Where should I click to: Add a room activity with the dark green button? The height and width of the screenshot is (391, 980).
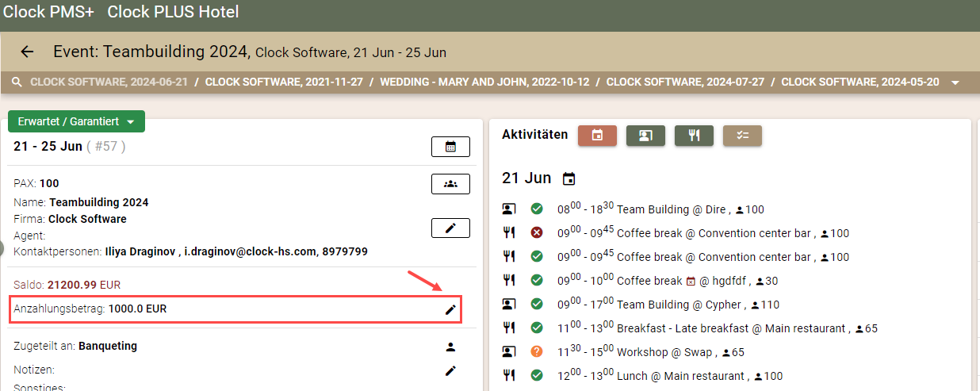point(645,136)
